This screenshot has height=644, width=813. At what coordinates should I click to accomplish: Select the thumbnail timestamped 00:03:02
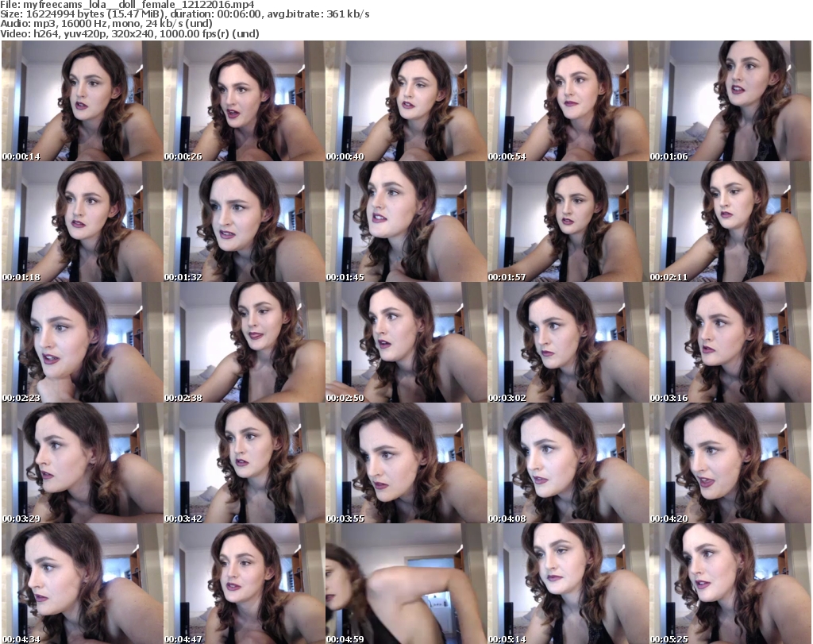(568, 343)
